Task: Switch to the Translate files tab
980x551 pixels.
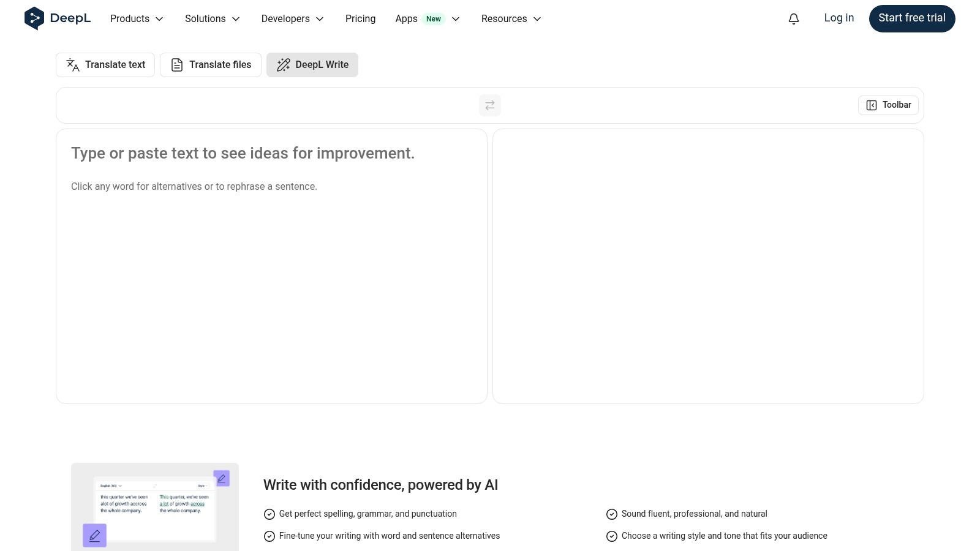Action: pos(211,65)
